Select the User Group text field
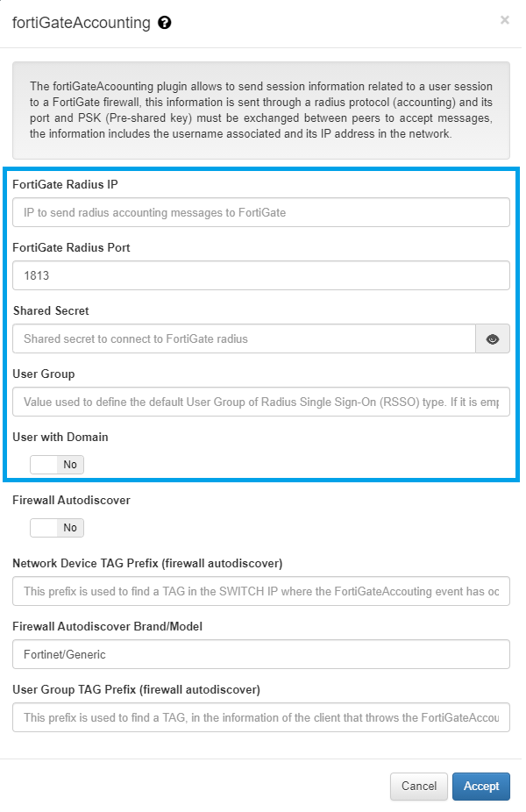Image resolution: width=526 pixels, height=812 pixels. pyautogui.click(x=261, y=402)
